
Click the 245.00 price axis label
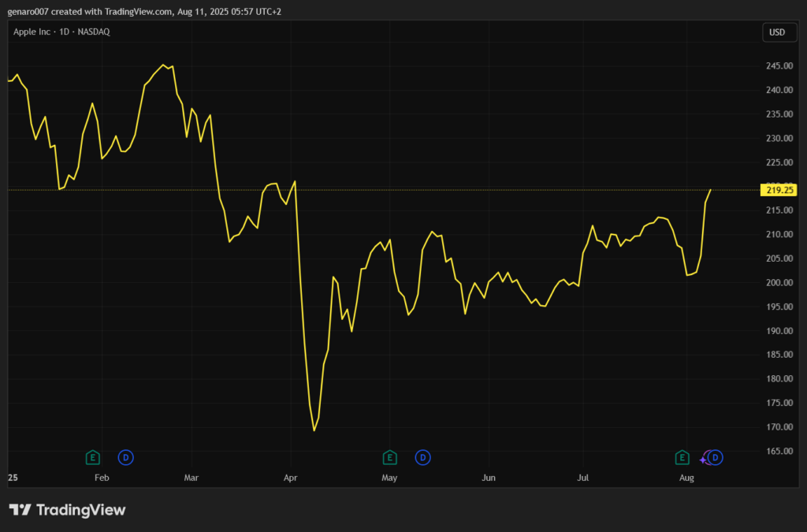click(x=778, y=66)
